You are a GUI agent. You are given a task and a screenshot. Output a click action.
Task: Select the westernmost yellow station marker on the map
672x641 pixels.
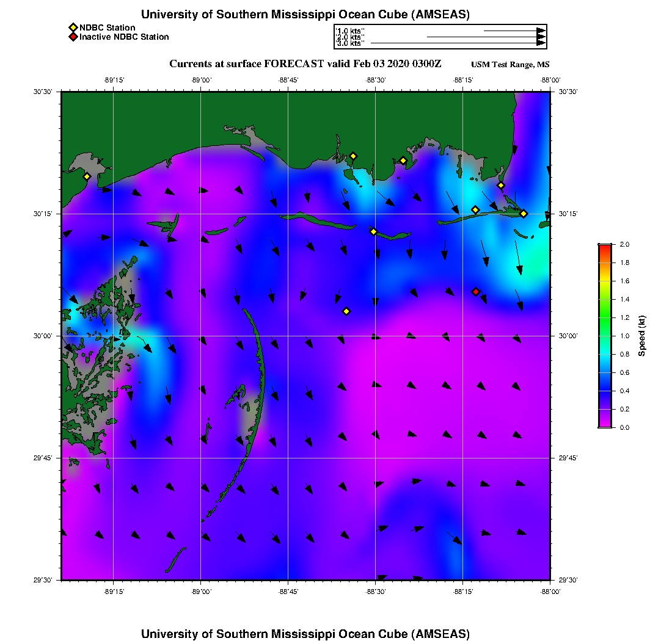pyautogui.click(x=87, y=176)
